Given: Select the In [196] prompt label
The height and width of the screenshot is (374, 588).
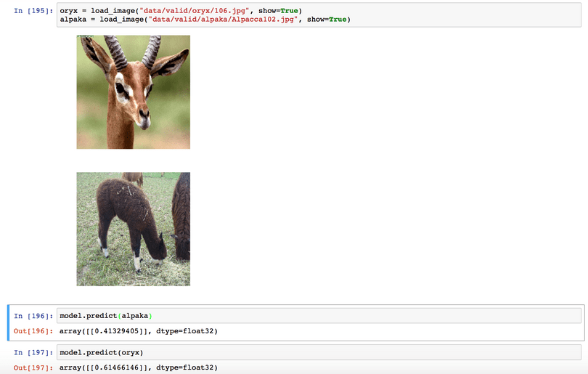Looking at the screenshot, I should pyautogui.click(x=33, y=316).
